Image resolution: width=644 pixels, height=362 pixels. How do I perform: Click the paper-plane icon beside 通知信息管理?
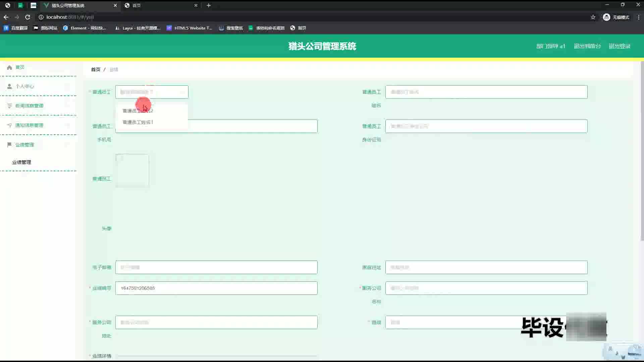pyautogui.click(x=9, y=125)
